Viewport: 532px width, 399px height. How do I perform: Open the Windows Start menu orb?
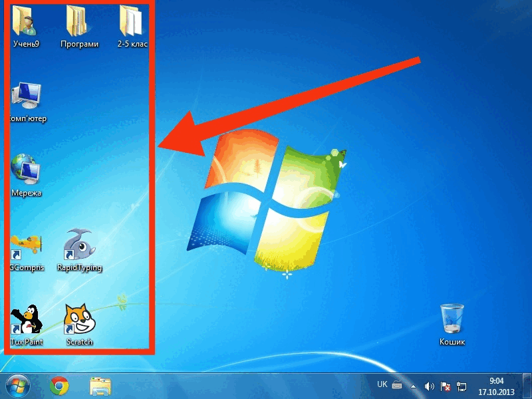tap(18, 386)
